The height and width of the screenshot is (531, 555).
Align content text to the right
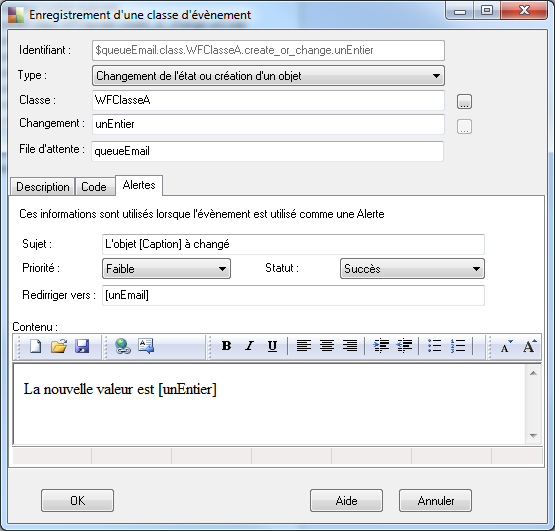[x=350, y=346]
